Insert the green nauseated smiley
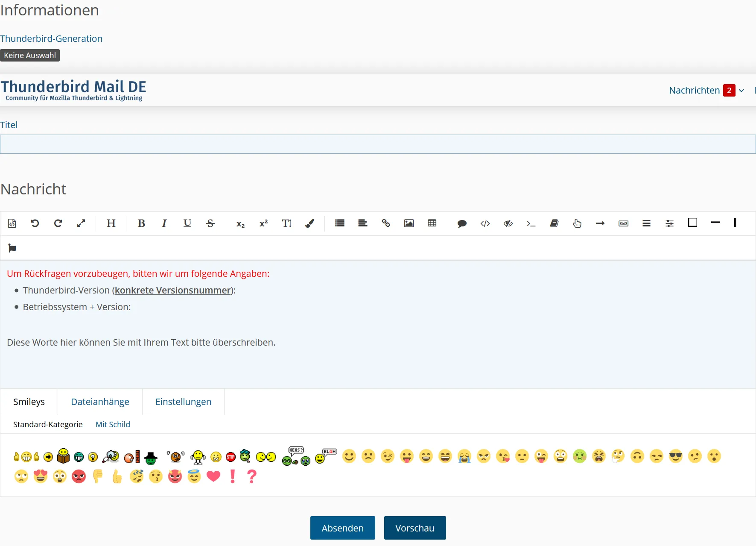The height and width of the screenshot is (546, 756). click(x=580, y=456)
